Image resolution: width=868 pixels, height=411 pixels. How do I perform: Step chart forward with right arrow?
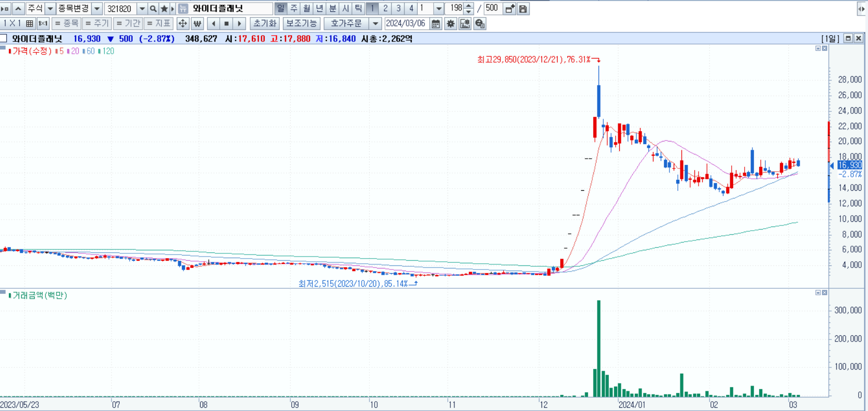239,23
